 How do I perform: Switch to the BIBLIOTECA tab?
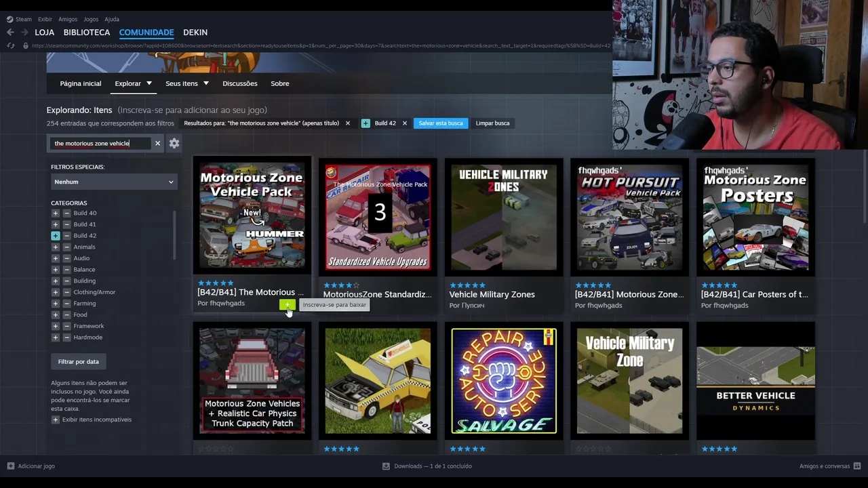[x=87, y=33]
